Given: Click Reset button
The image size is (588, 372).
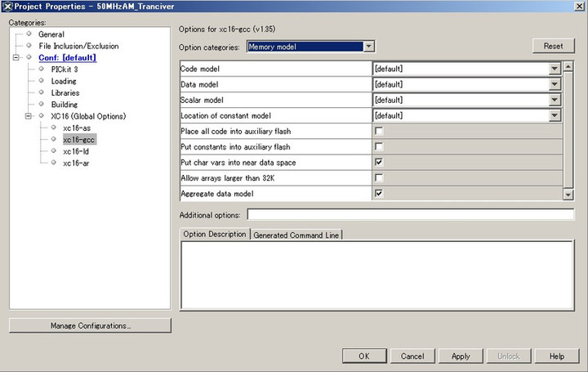Looking at the screenshot, I should [553, 46].
